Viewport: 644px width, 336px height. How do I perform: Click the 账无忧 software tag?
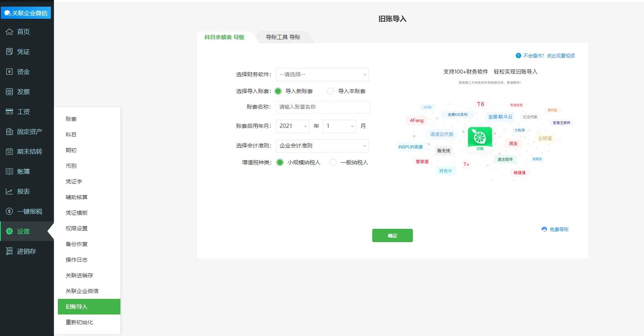point(443,151)
